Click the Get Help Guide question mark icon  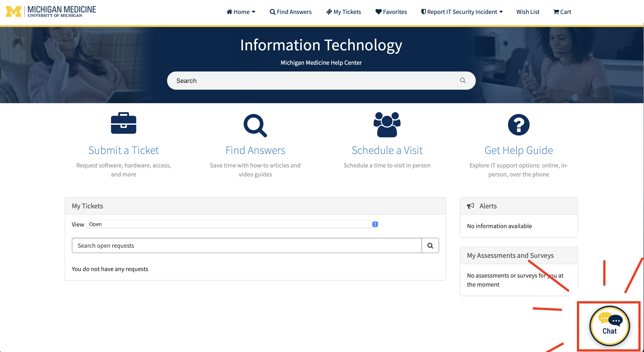pos(518,125)
